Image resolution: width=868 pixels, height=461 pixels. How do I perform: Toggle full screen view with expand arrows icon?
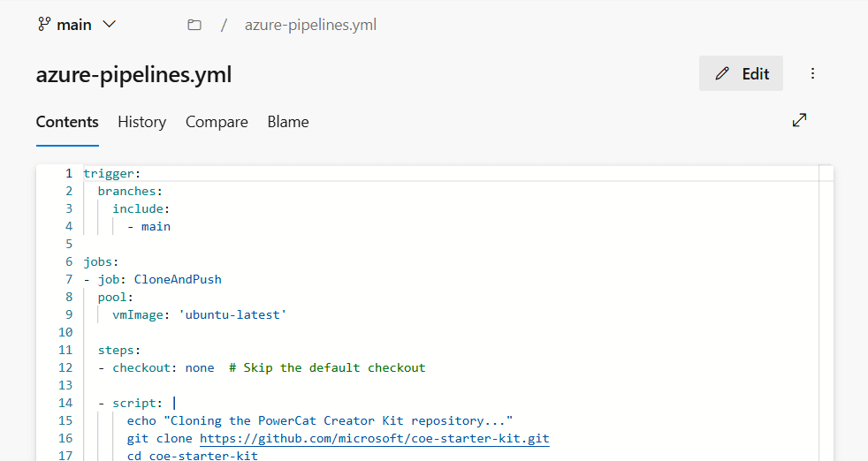click(799, 120)
